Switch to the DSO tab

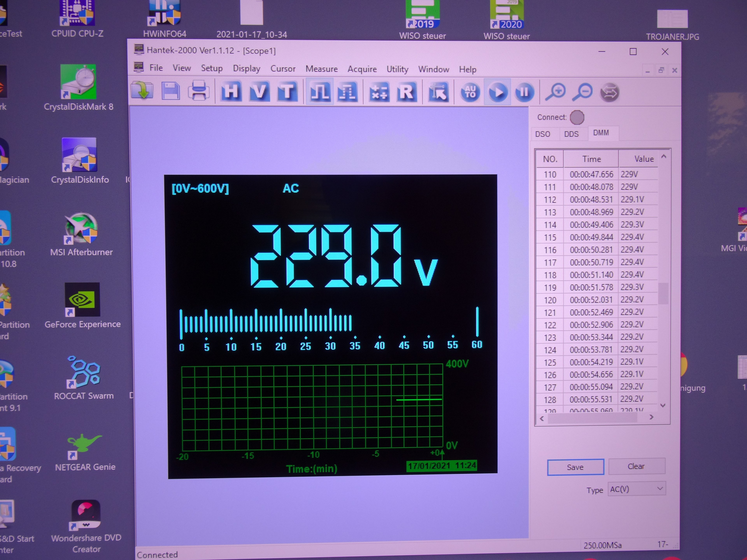pos(543,134)
